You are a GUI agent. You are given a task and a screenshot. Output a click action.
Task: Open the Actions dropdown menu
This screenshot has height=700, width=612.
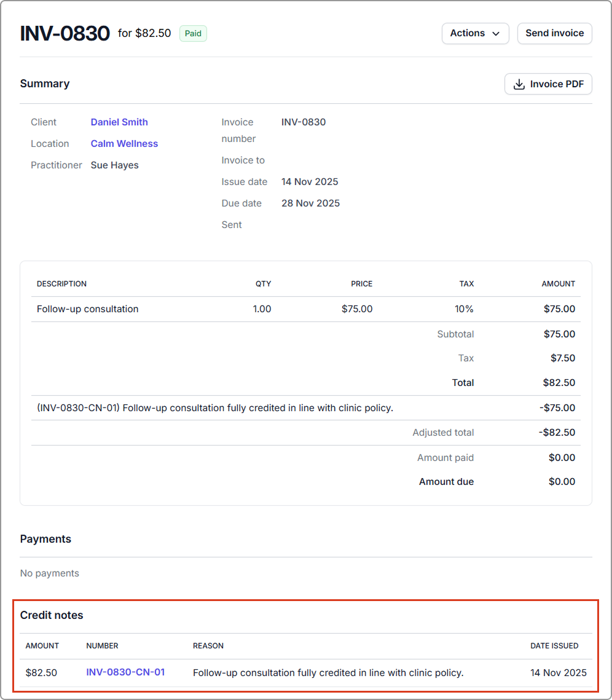475,34
